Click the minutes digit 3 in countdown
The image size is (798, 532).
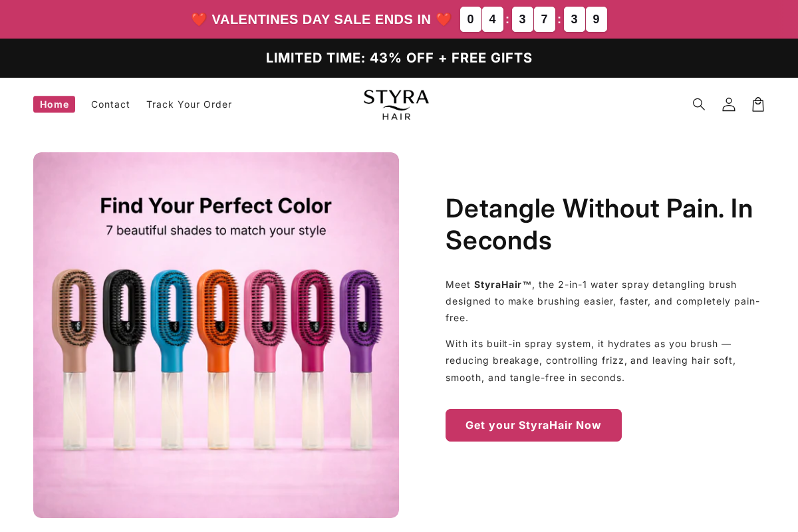click(x=522, y=19)
